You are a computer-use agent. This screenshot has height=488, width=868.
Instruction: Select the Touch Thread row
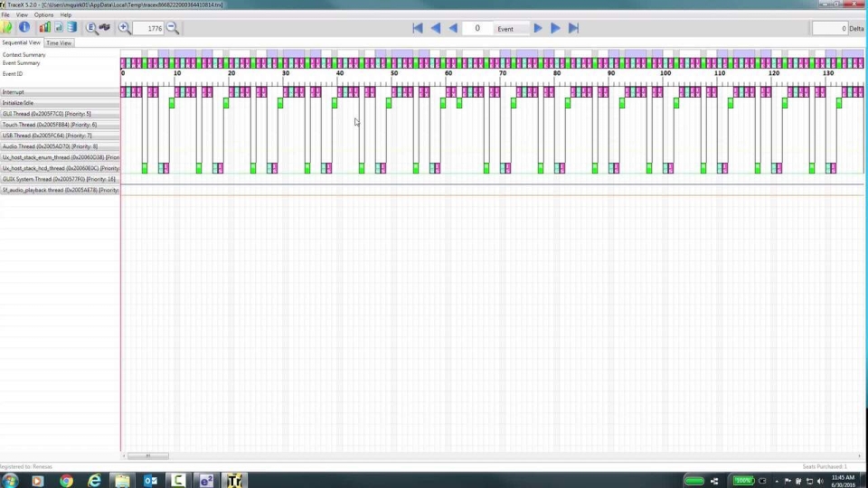pos(60,125)
